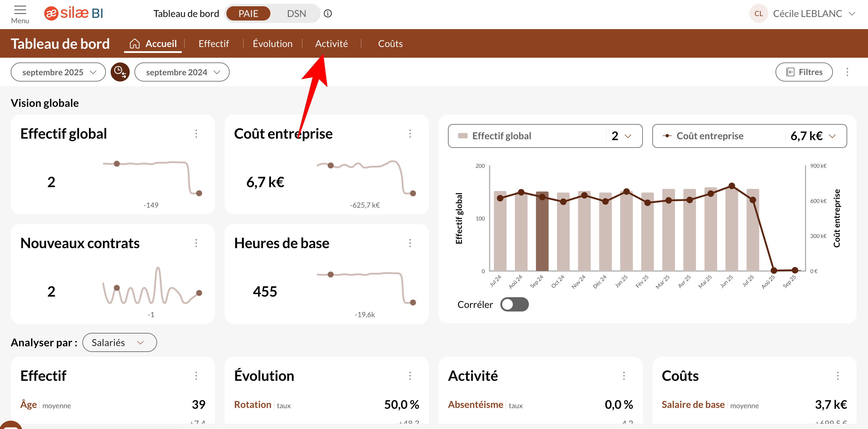The image size is (868, 429).
Task: Click the period comparison clock icon
Action: pyautogui.click(x=120, y=72)
